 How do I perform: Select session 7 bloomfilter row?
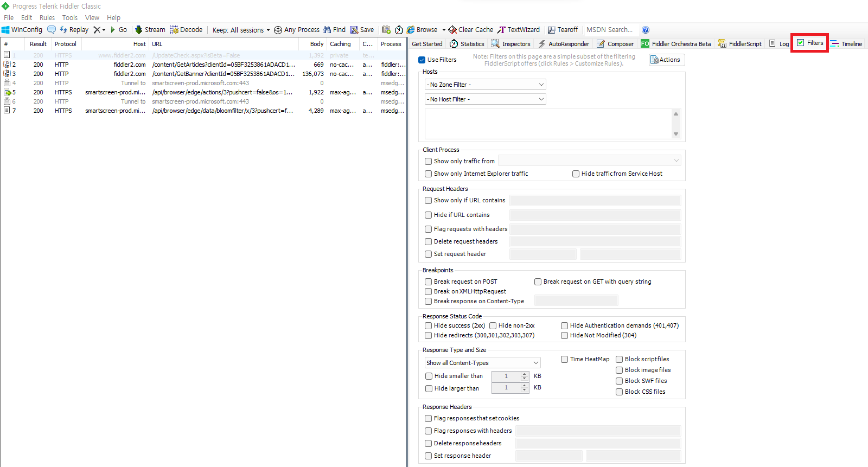coord(203,111)
